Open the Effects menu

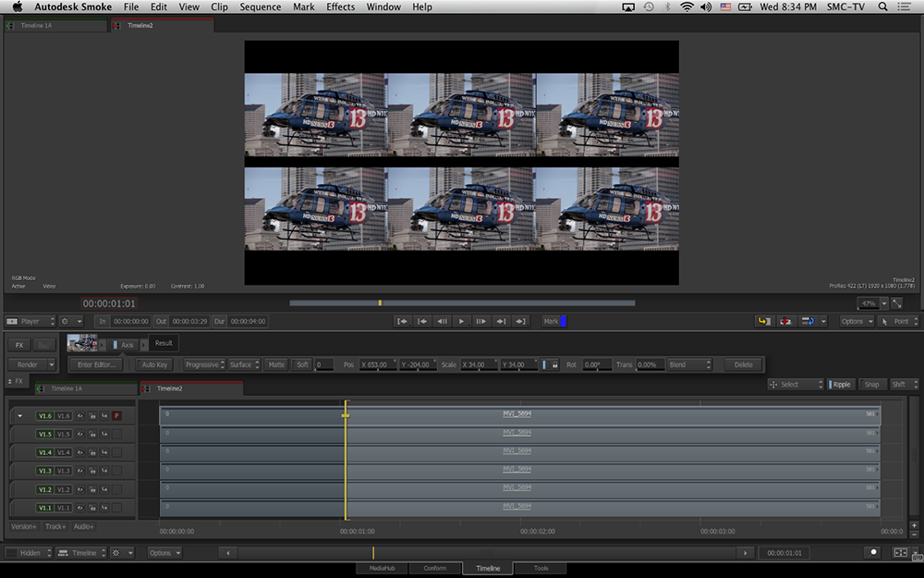click(x=340, y=6)
